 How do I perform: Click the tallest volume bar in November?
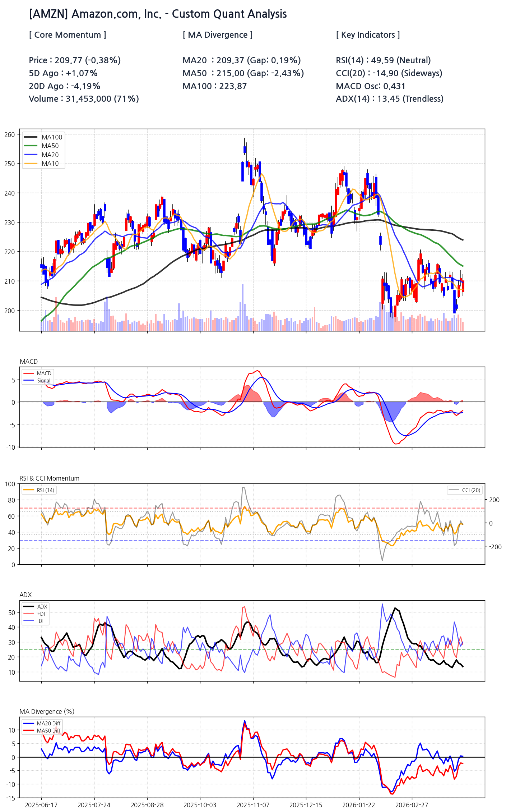(x=242, y=307)
